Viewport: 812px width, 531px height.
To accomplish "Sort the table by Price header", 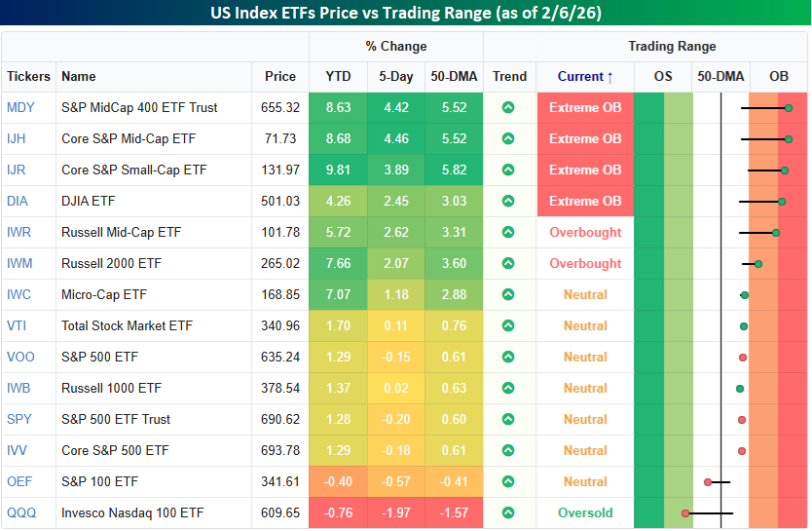I will point(279,76).
